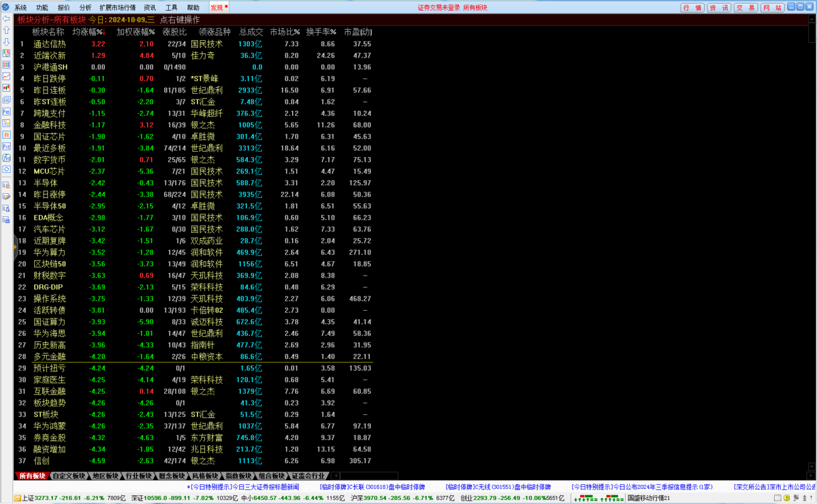Click the up arrow sidebar icon
This screenshot has width=817, height=504.
[6, 31]
